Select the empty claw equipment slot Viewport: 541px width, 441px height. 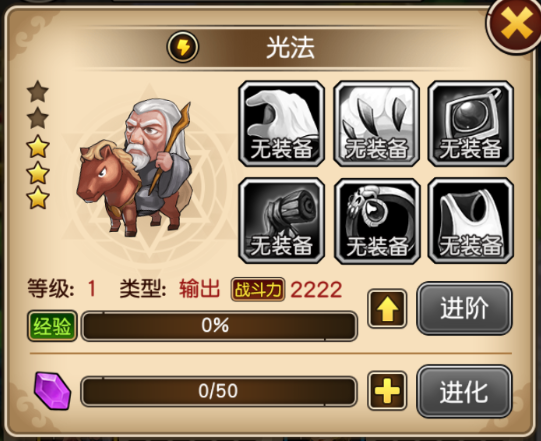[376, 124]
